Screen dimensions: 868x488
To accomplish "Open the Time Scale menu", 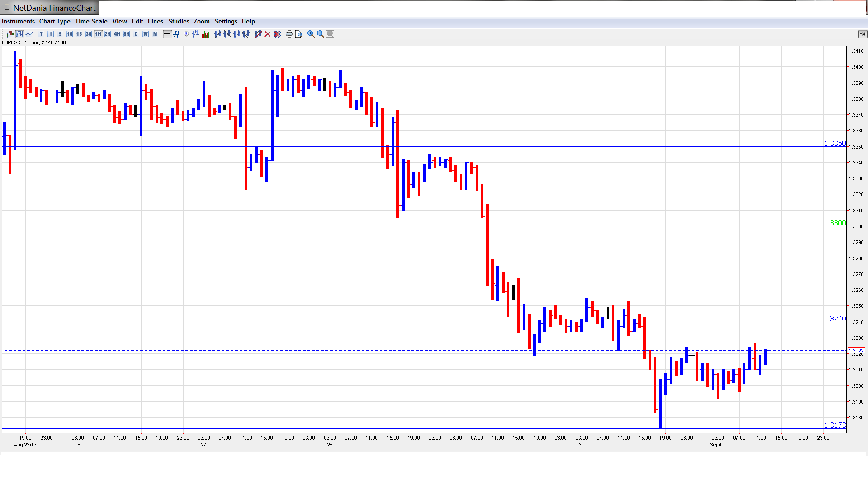I will [91, 21].
